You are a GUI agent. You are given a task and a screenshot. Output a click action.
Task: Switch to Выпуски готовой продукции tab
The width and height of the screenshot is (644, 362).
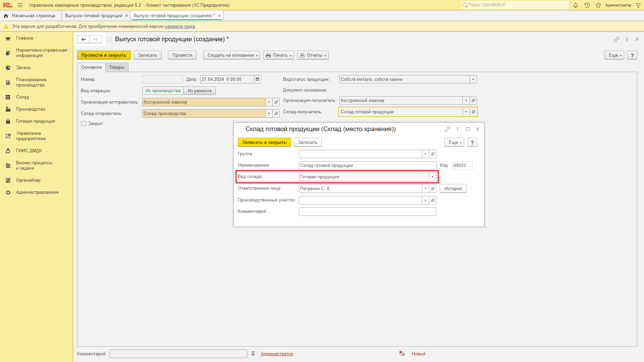[x=94, y=16]
